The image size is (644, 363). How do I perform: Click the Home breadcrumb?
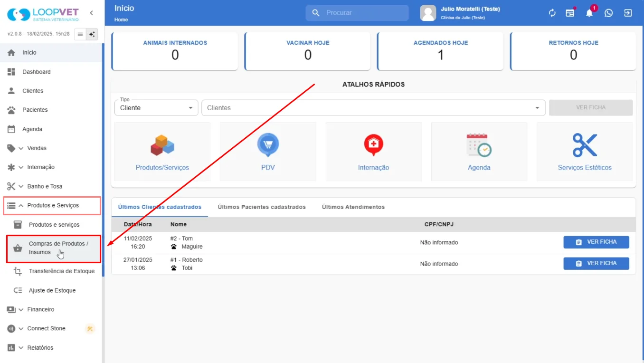(121, 19)
